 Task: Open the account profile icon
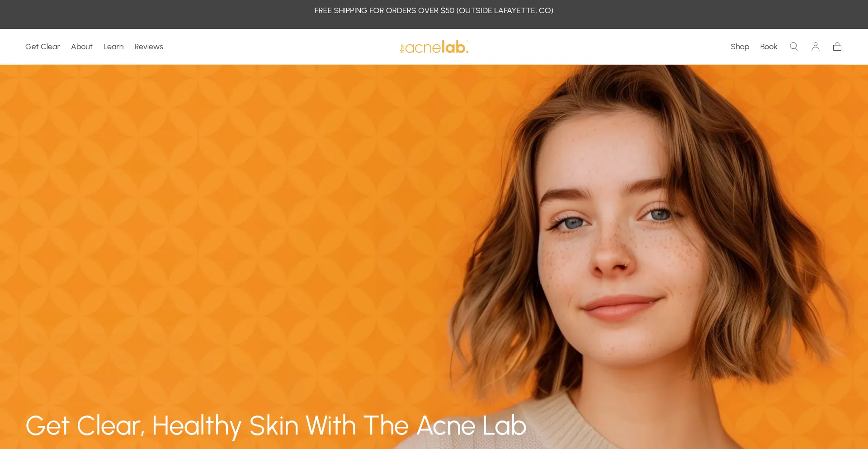coord(815,47)
